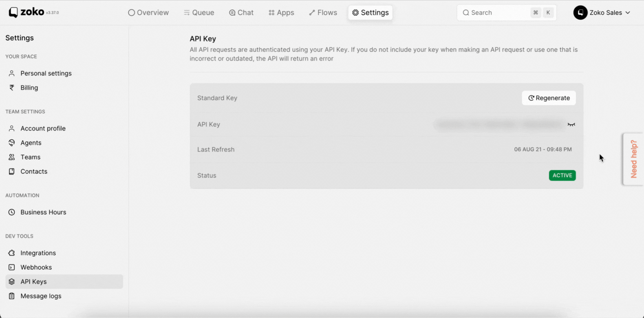Open Message logs
Screen dimensions: 644x318
coord(41,296)
